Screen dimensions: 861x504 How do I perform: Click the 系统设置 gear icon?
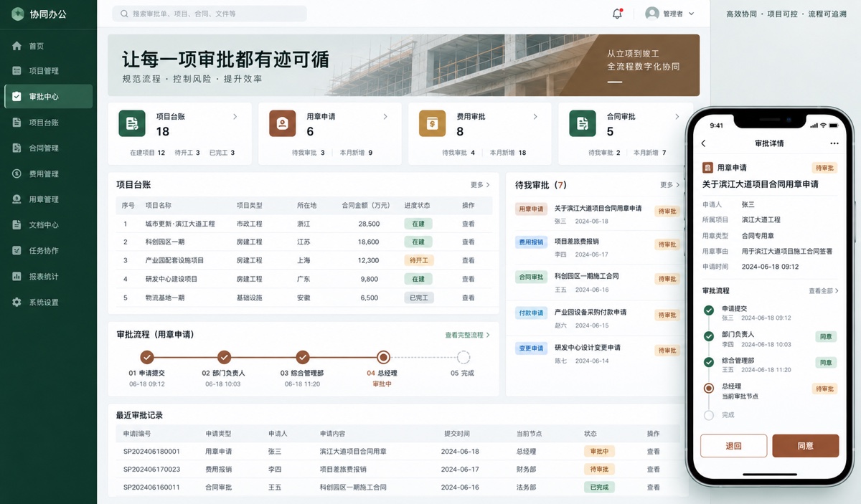click(x=17, y=303)
